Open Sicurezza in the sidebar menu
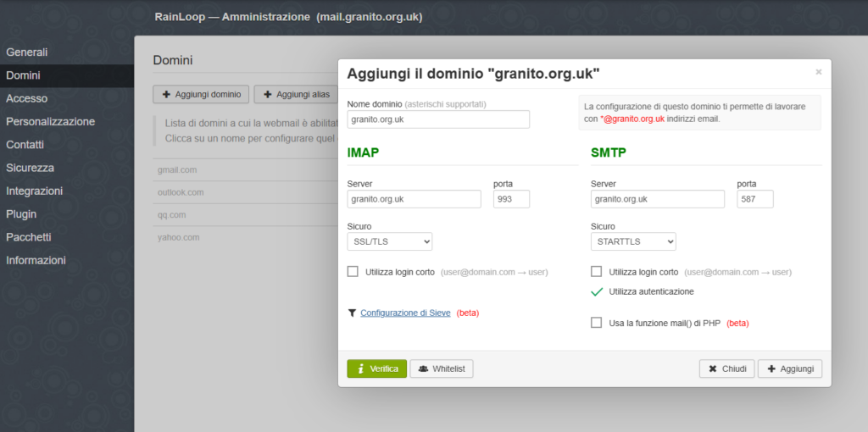Viewport: 868px width, 432px height. 30,168
